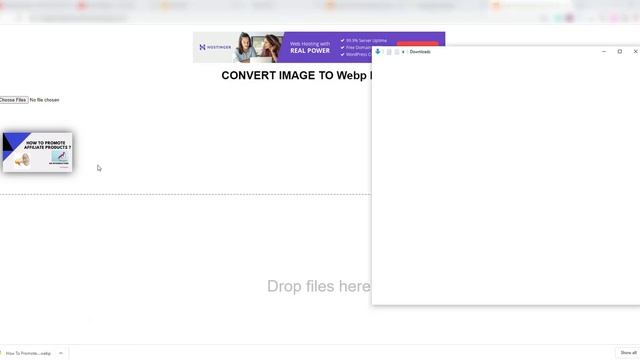The height and width of the screenshot is (360, 640).
Task: Open the downloaded How To Promote webp file
Action: [x=28, y=353]
